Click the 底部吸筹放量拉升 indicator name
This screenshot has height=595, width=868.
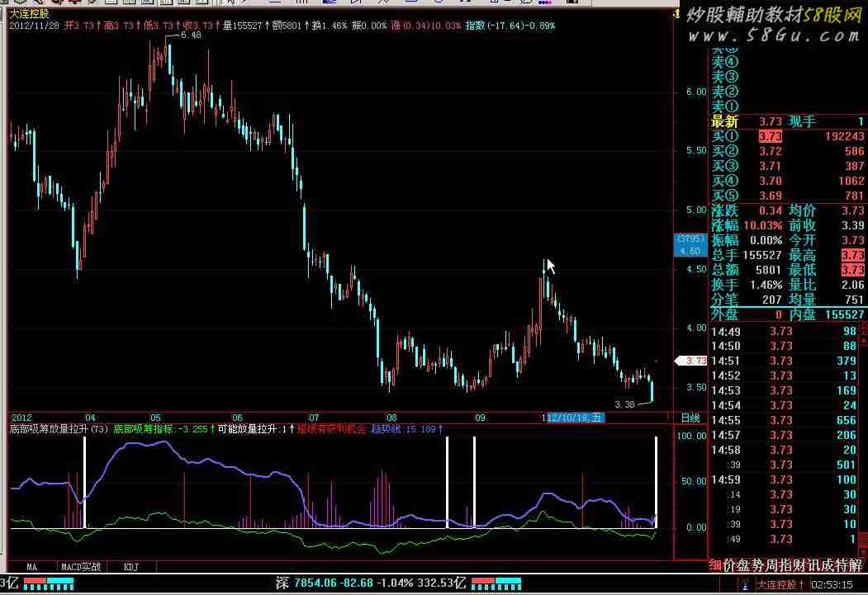coord(50,429)
